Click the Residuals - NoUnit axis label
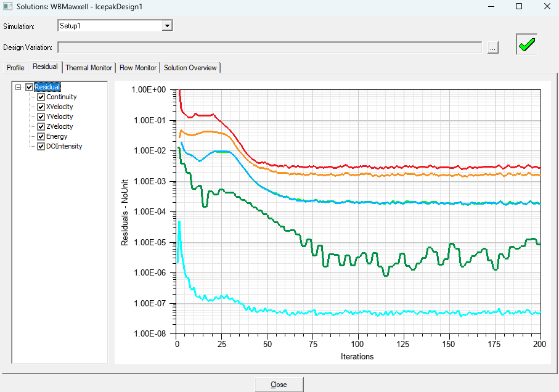Viewport: 559px width, 392px height. pyautogui.click(x=124, y=213)
